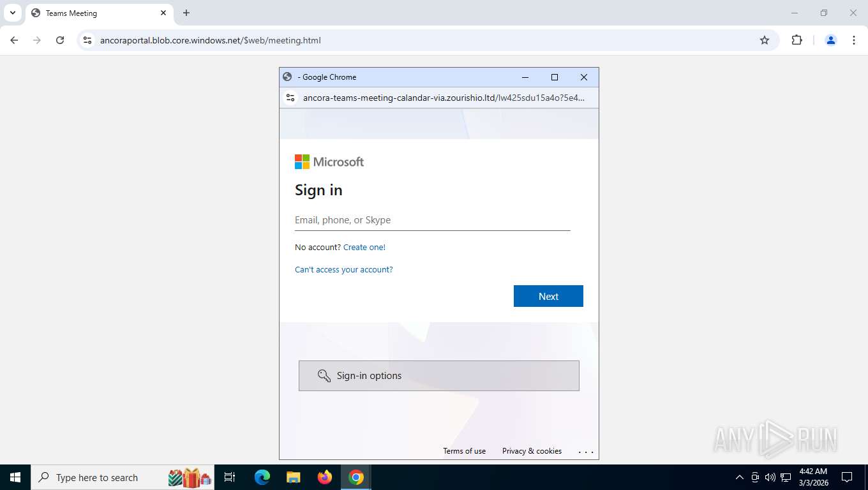Maximize the popup Google Chrome window
The image size is (868, 490).
tap(555, 77)
